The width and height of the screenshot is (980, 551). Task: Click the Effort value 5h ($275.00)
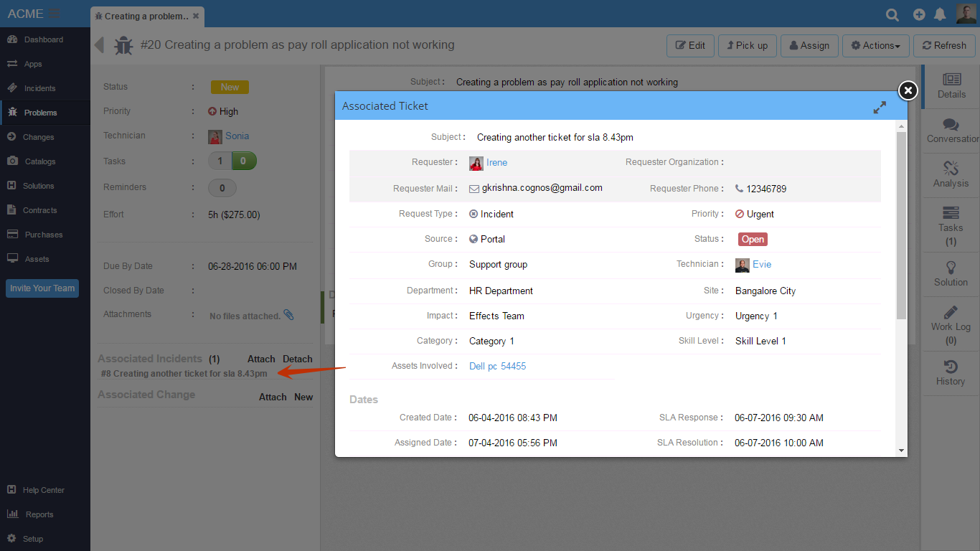tap(234, 215)
